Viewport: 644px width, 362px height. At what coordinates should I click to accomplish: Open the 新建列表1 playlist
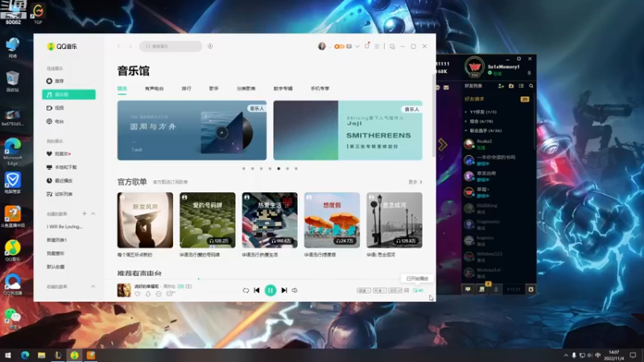56,240
